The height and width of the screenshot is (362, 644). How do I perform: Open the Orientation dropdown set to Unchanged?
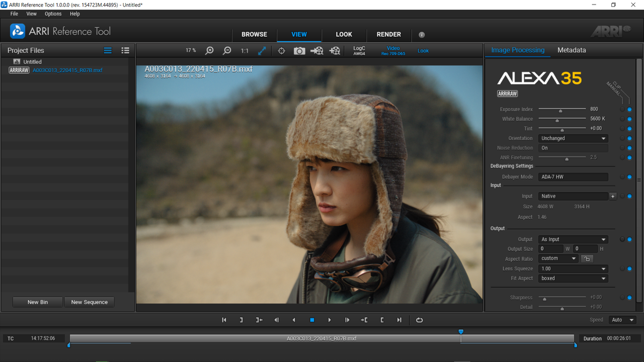(573, 138)
